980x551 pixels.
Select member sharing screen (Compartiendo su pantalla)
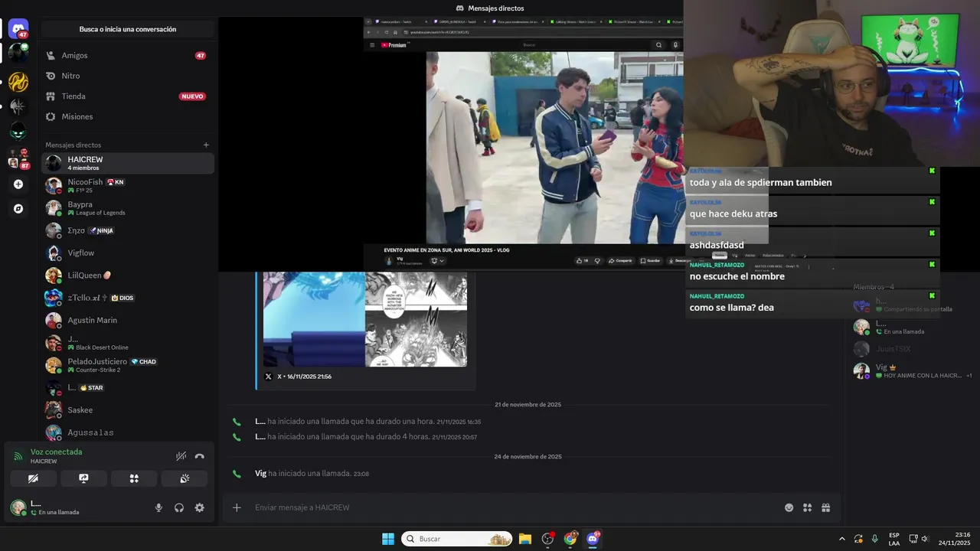(912, 305)
